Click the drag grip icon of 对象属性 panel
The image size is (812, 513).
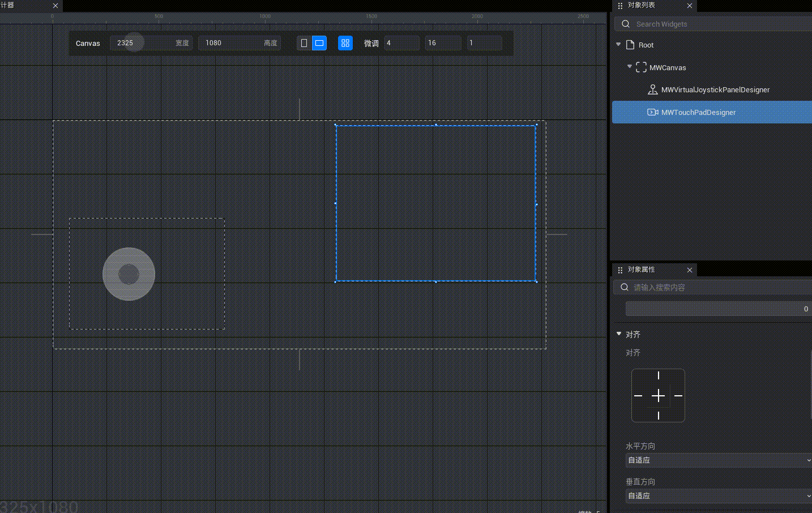pos(620,270)
